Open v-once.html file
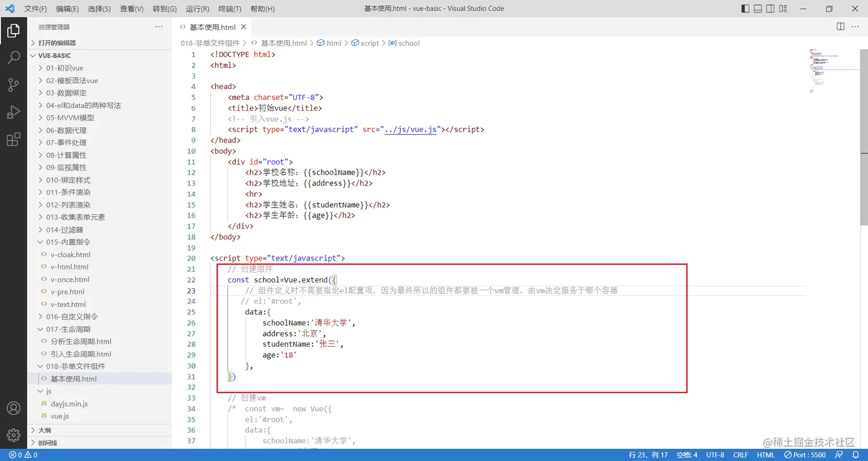868x461 pixels. [x=99, y=279]
